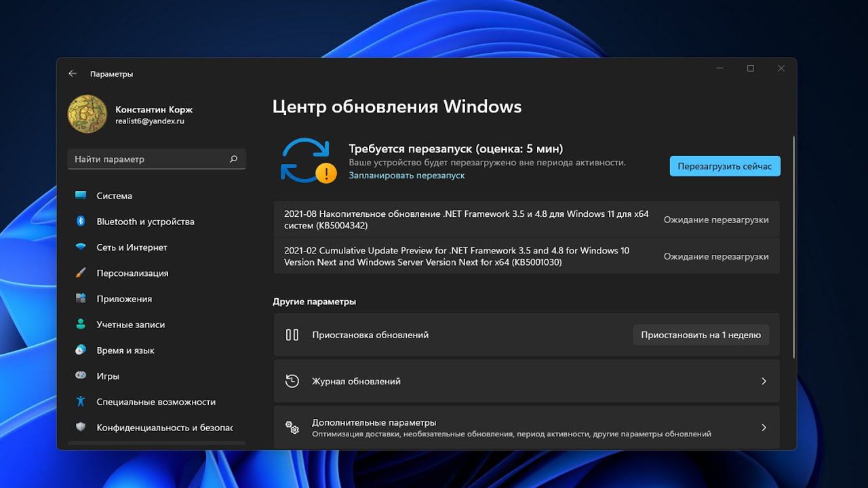Click Ожидание перезагрузки status of KB5001030

(x=716, y=256)
